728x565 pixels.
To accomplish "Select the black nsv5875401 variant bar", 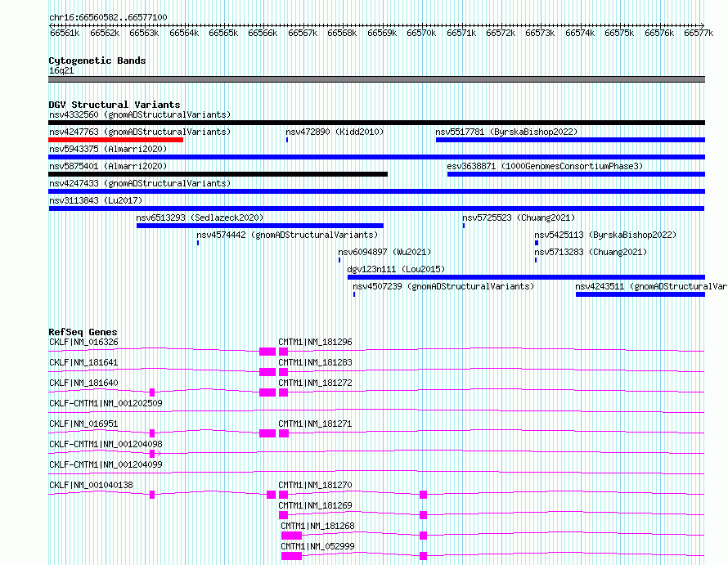I will 218,174.
